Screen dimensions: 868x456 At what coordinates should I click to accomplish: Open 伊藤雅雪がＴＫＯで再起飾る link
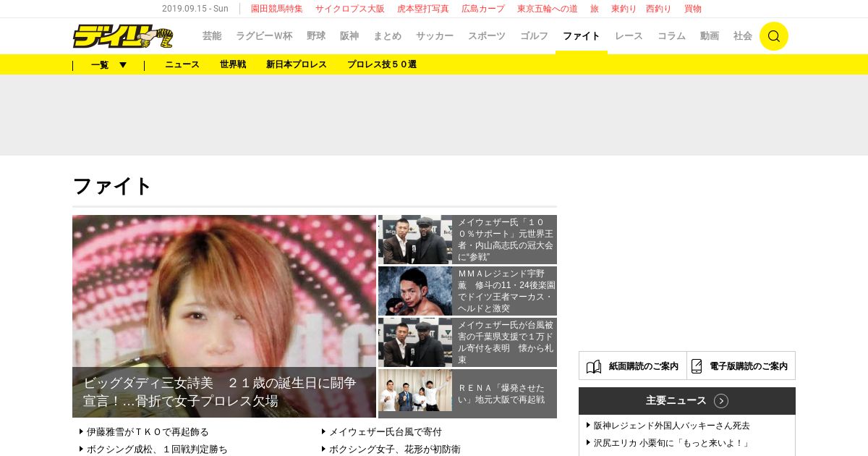point(148,431)
